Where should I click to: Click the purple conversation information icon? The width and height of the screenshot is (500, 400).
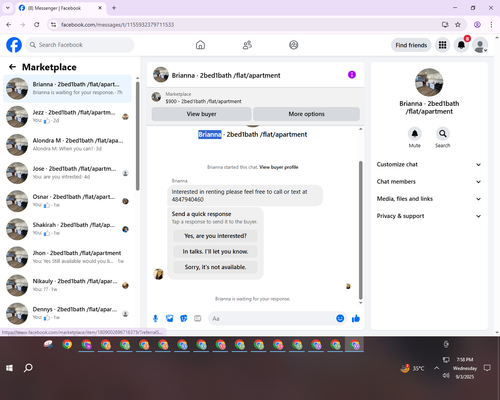352,75
